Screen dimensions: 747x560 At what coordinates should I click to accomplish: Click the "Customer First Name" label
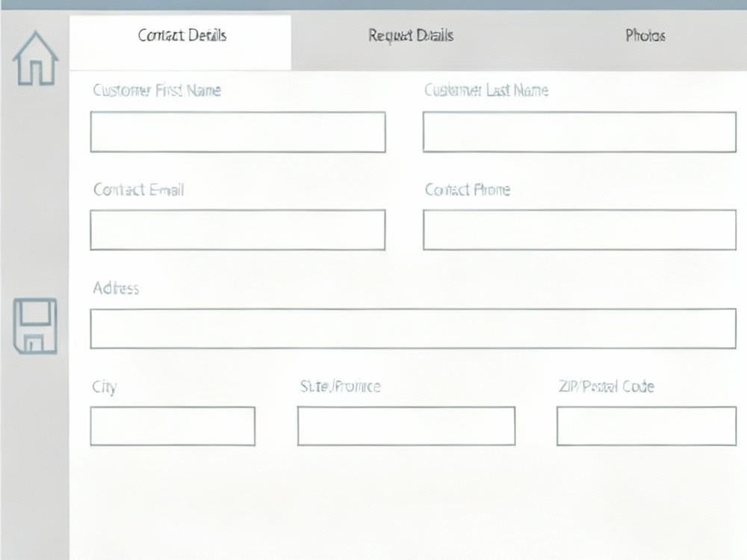coord(157,90)
